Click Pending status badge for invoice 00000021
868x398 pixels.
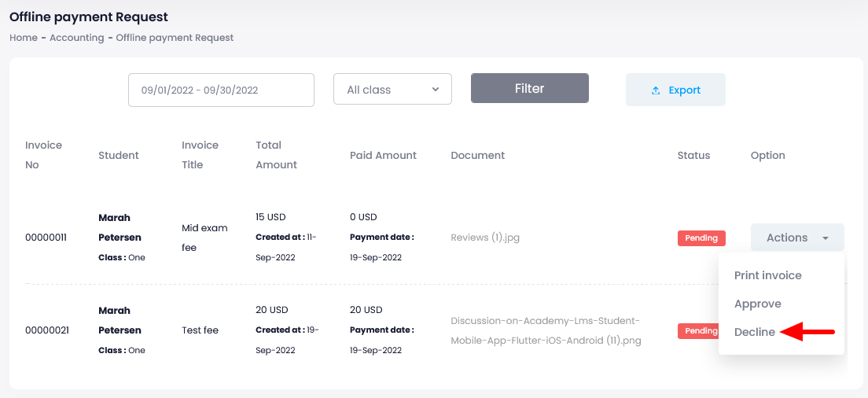[x=697, y=330]
